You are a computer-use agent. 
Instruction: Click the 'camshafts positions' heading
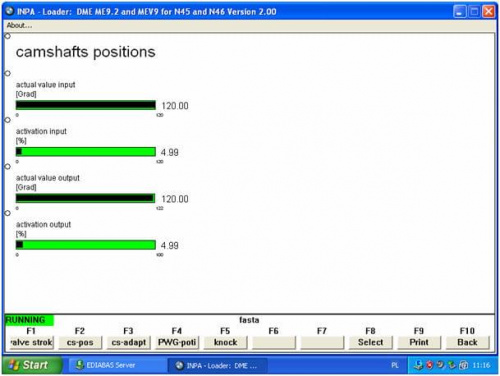86,52
